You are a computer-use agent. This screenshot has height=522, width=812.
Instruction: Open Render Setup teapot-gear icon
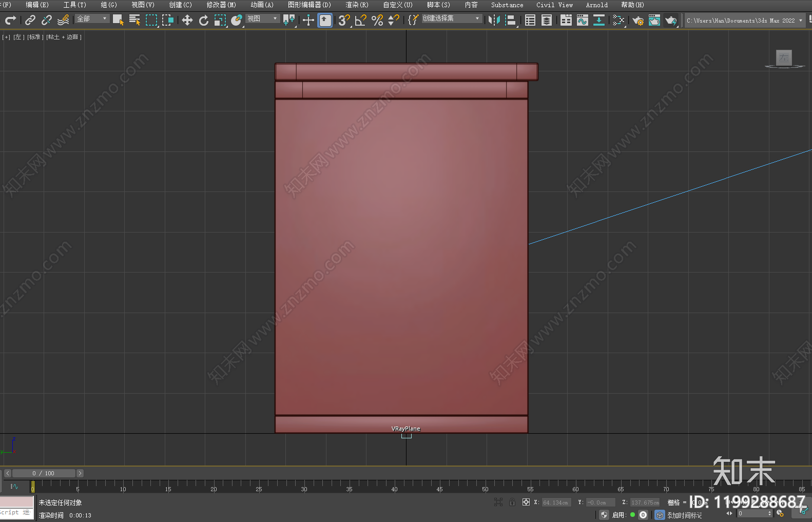click(x=638, y=20)
